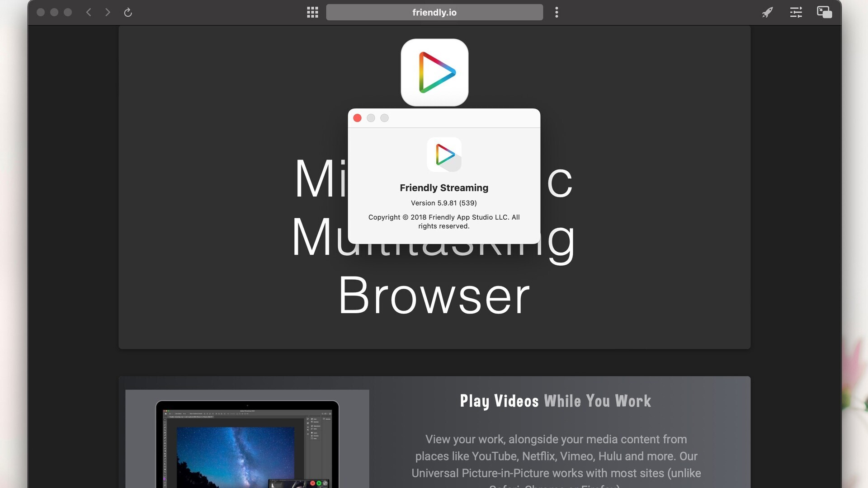Screen dimensions: 868x488
Task: Click the laptop screenshot thumbnail
Action: pyautogui.click(x=247, y=439)
